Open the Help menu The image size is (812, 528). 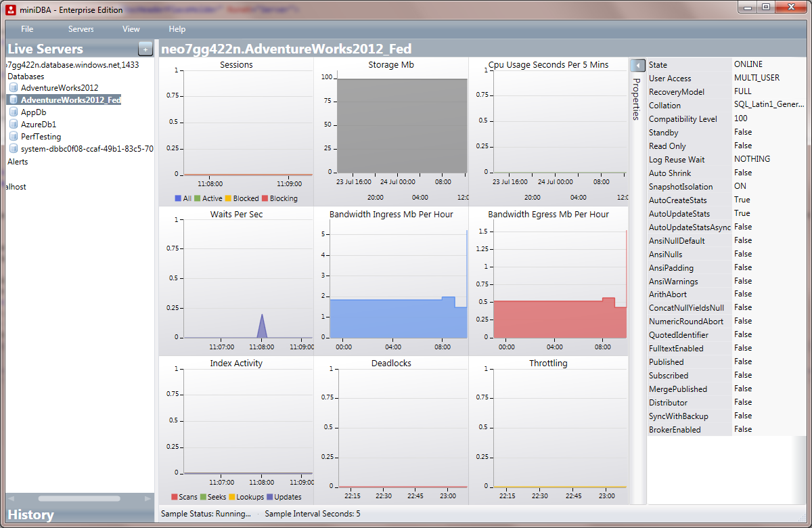[x=177, y=29]
